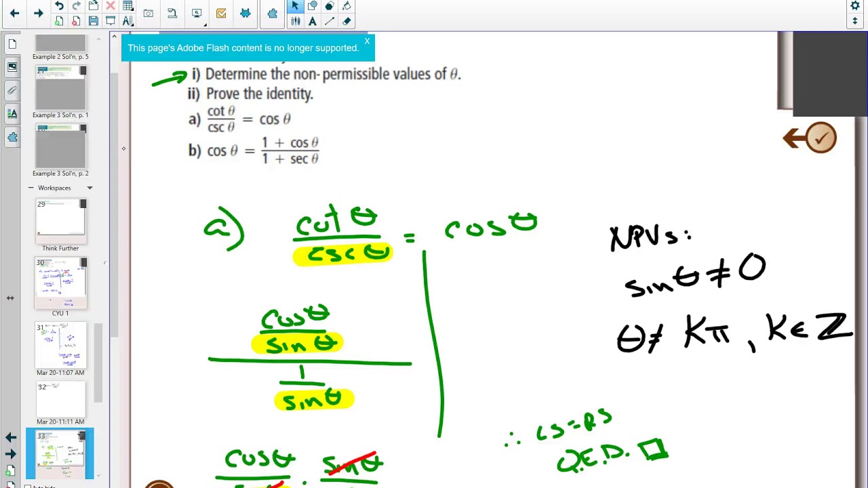Open the Document Camera tool
868x488 pixels.
(x=172, y=14)
